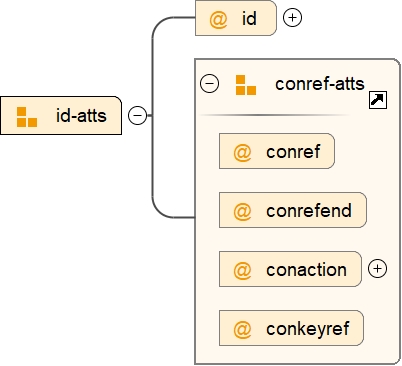Select the conaction attribute label
This screenshot has width=402, height=366.
pos(306,269)
